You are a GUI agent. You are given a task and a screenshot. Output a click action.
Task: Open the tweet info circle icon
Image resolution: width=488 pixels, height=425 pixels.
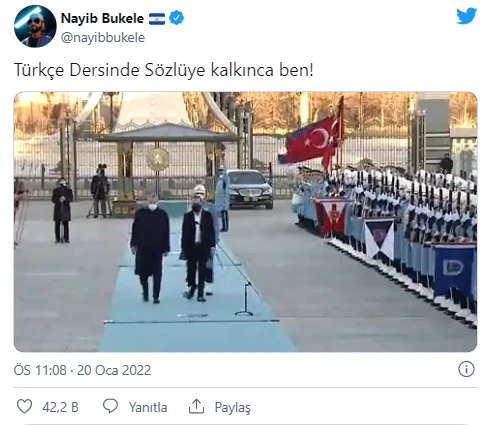point(466,369)
